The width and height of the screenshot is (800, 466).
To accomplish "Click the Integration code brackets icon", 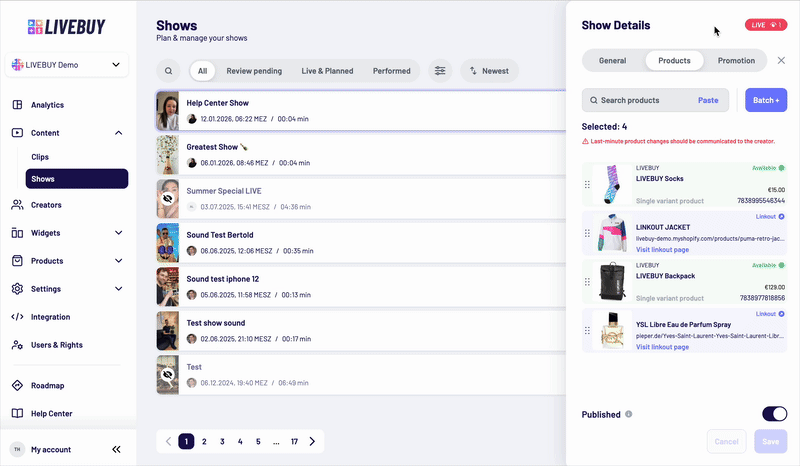I will 17,316.
